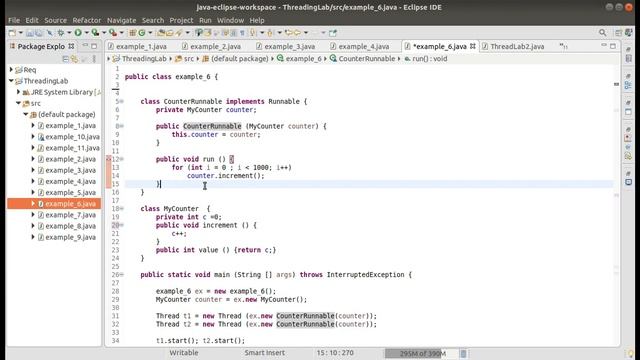640x360 pixels.
Task: Open the Outline view in right trim
Action: pyautogui.click(x=629, y=85)
